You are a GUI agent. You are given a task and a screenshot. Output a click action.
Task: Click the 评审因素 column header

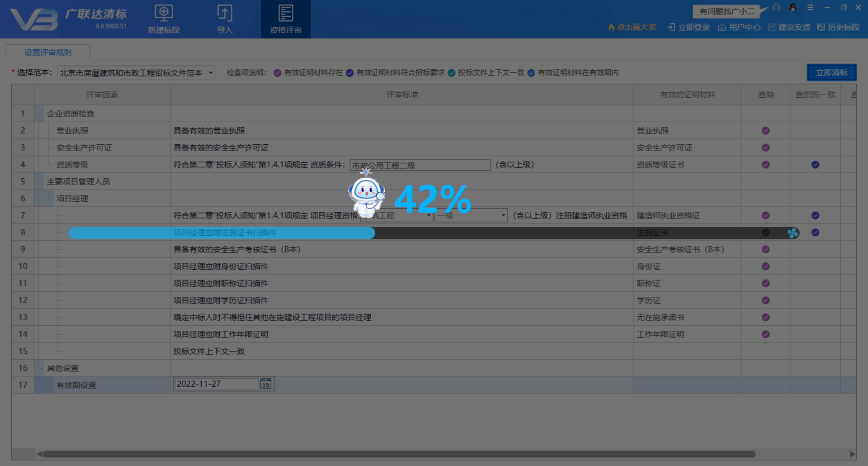pos(102,95)
